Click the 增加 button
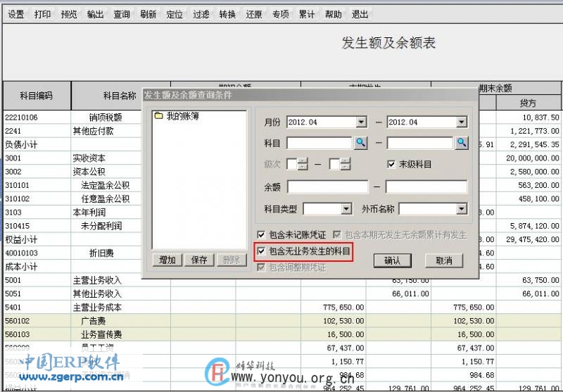The image size is (563, 392). (x=167, y=260)
